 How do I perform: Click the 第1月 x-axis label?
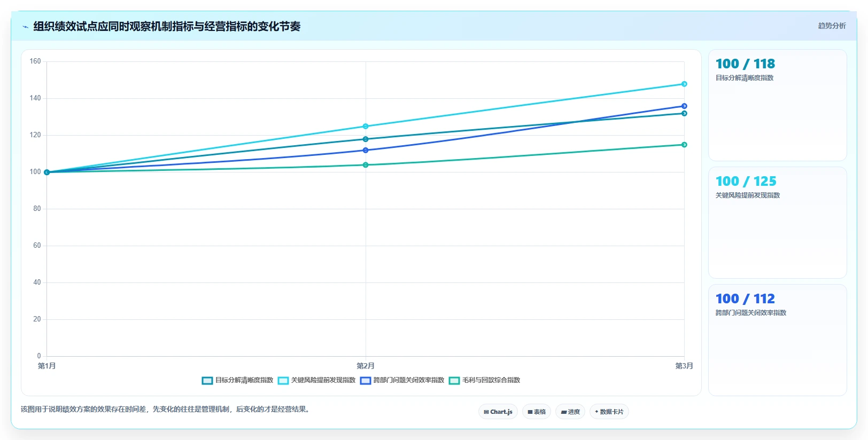47,366
